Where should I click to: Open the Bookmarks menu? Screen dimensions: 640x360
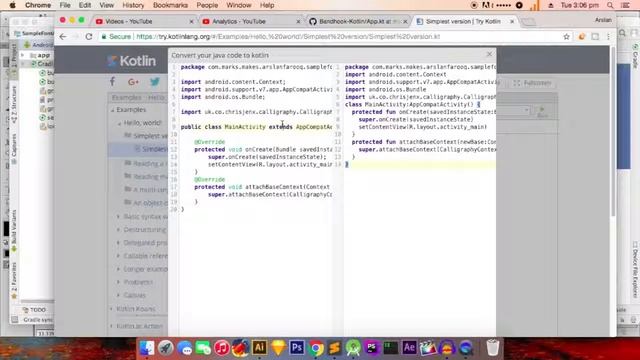click(x=170, y=5)
